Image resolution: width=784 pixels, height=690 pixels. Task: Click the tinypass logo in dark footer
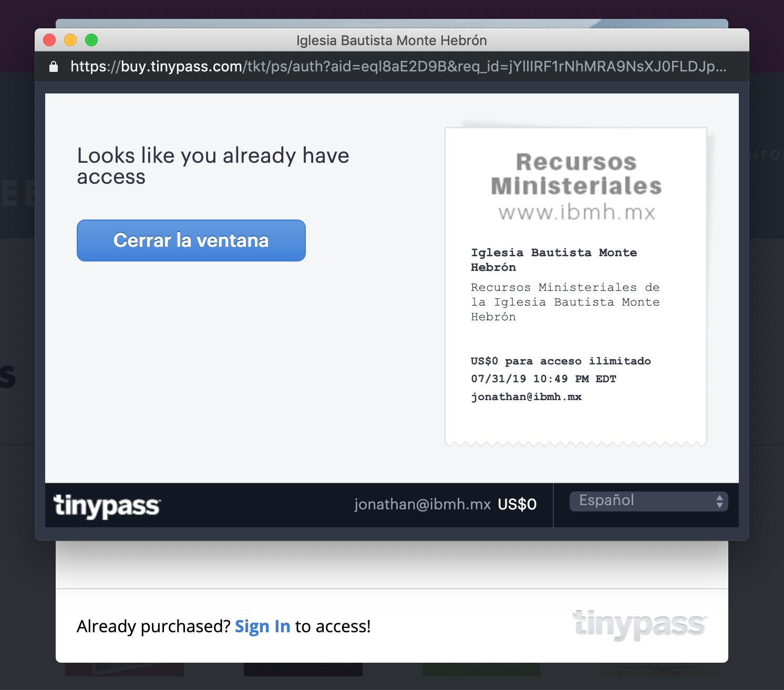107,506
